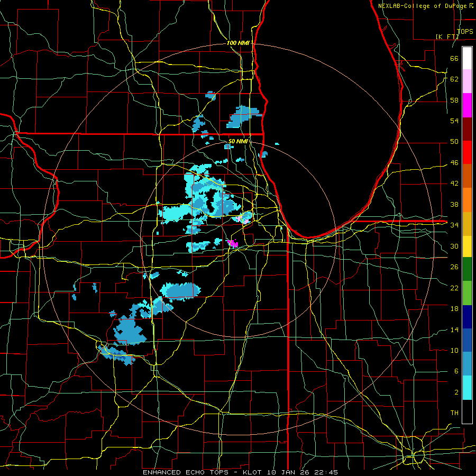Click the 50 legend value
476x476 pixels.
[x=454, y=142]
